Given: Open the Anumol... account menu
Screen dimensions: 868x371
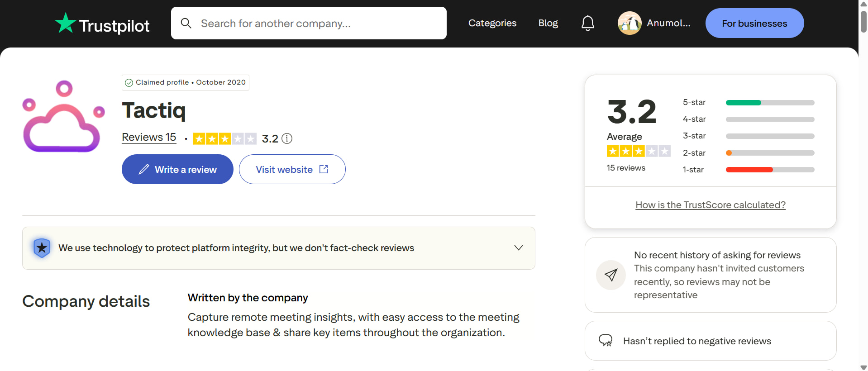Looking at the screenshot, I should [654, 23].
